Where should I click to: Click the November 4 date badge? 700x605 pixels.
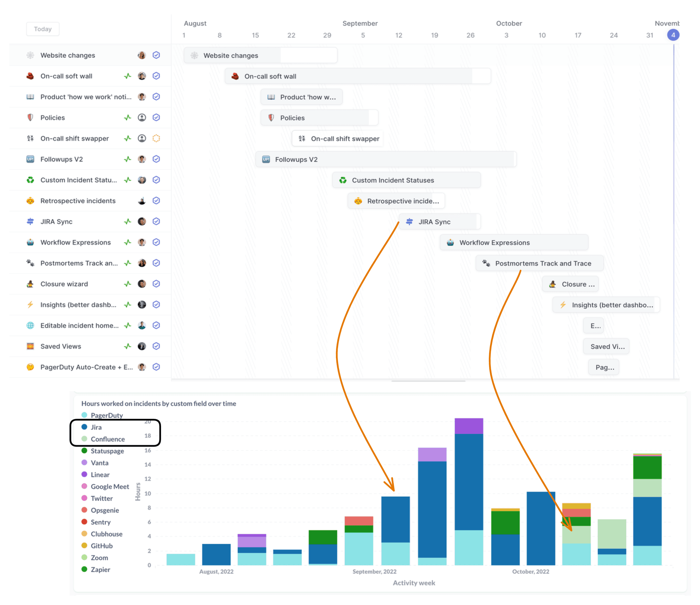[x=673, y=35]
